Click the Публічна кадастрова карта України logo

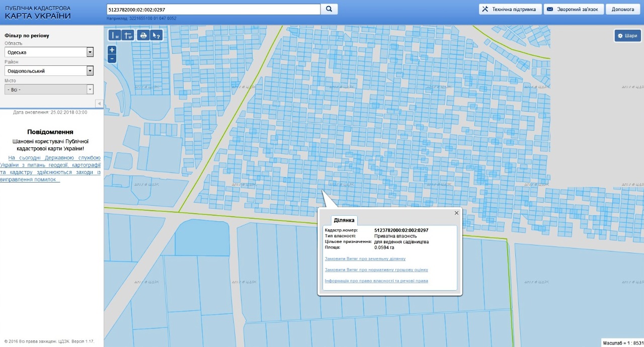pyautogui.click(x=38, y=13)
